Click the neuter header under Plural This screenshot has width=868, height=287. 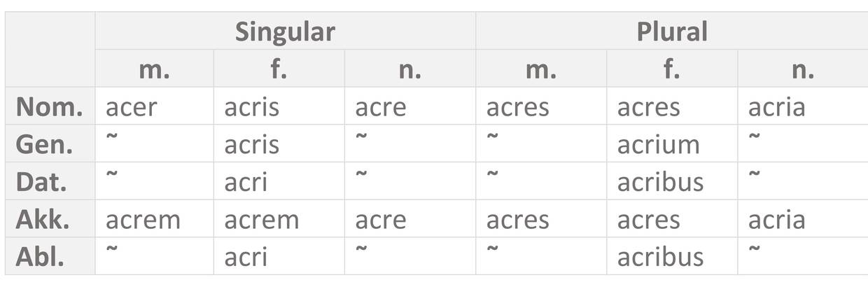pyautogui.click(x=802, y=69)
